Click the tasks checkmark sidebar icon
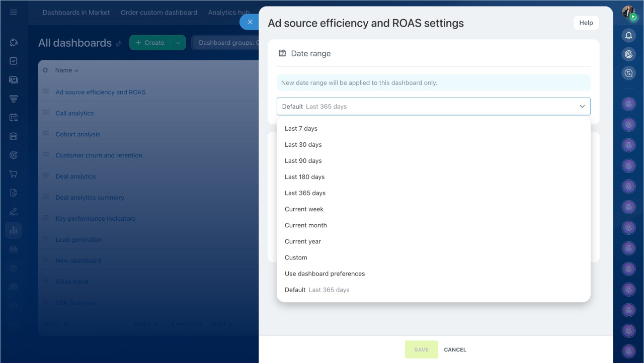Image resolution: width=644 pixels, height=363 pixels. pyautogui.click(x=14, y=61)
